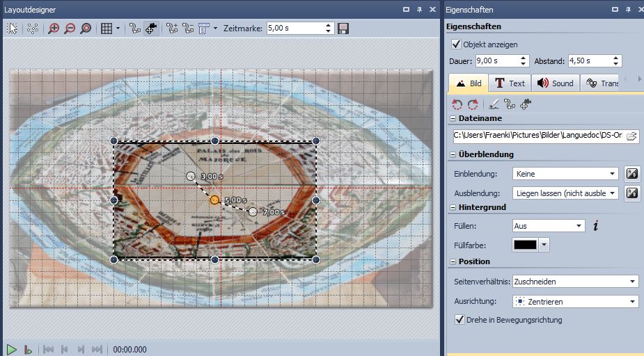644x356 pixels.
Task: Click the save floppy disk icon
Action: coord(343,29)
